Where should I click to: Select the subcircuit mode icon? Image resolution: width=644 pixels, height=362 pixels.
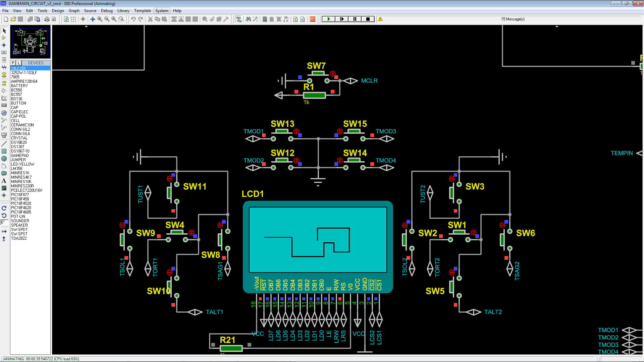[4, 75]
